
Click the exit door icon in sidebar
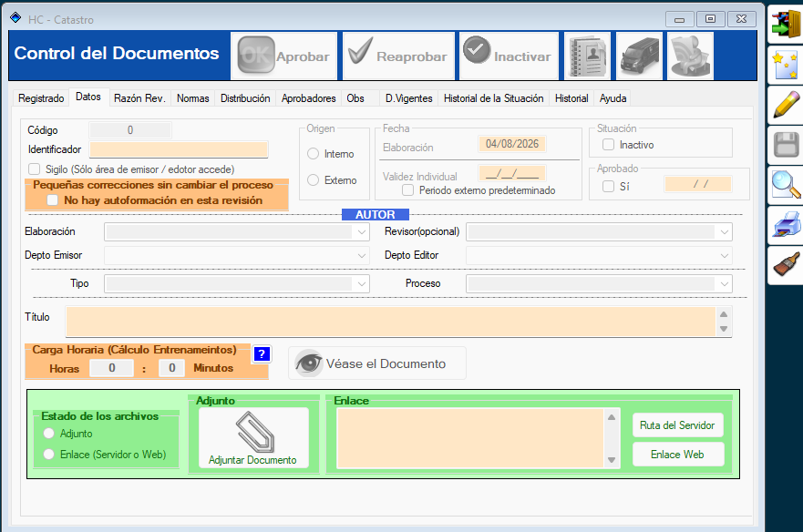pyautogui.click(x=787, y=24)
